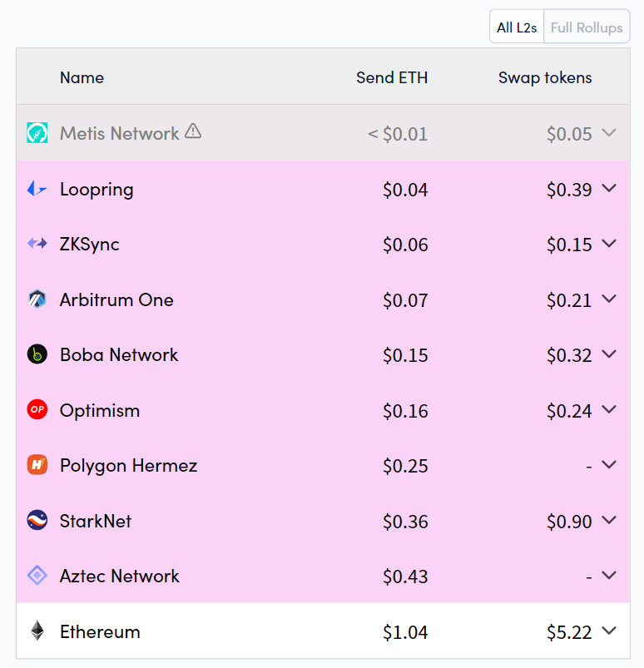Click the Ethereum diamond logo

point(37,631)
